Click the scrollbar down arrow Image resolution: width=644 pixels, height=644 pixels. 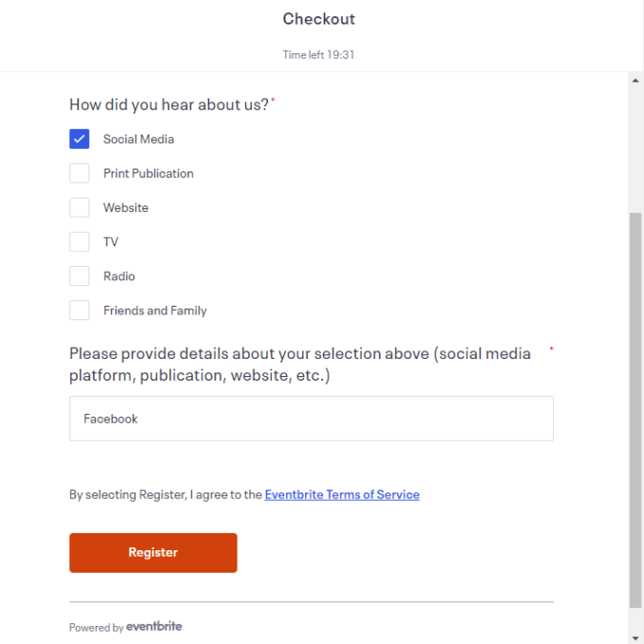(x=635, y=635)
